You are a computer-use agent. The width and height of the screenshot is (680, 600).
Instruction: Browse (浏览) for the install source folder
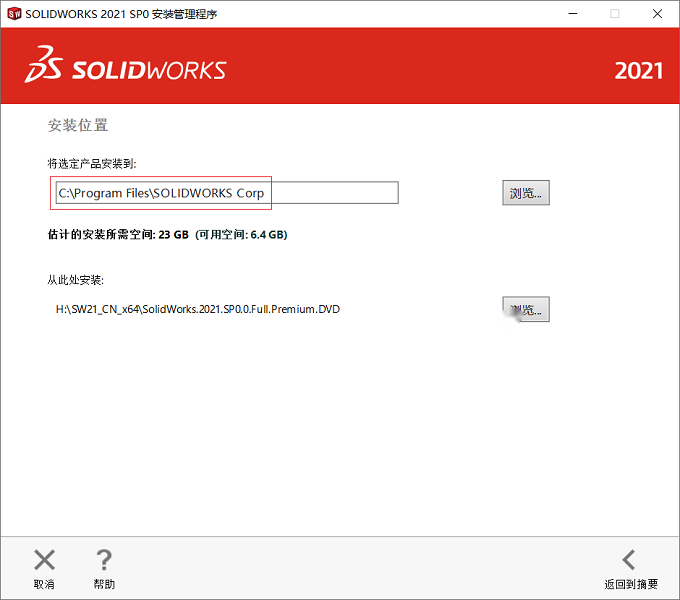tap(526, 309)
